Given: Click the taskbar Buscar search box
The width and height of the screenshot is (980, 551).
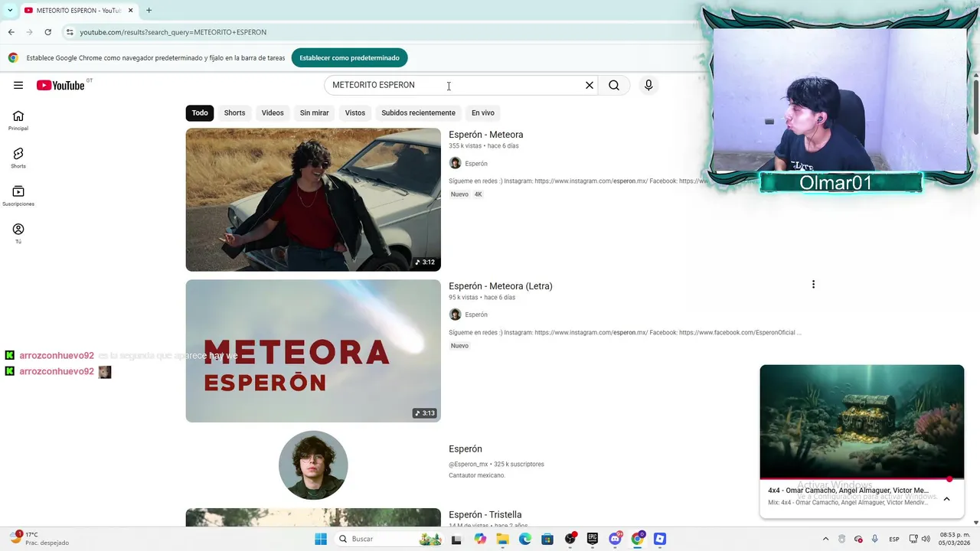Looking at the screenshot, I should tap(390, 539).
